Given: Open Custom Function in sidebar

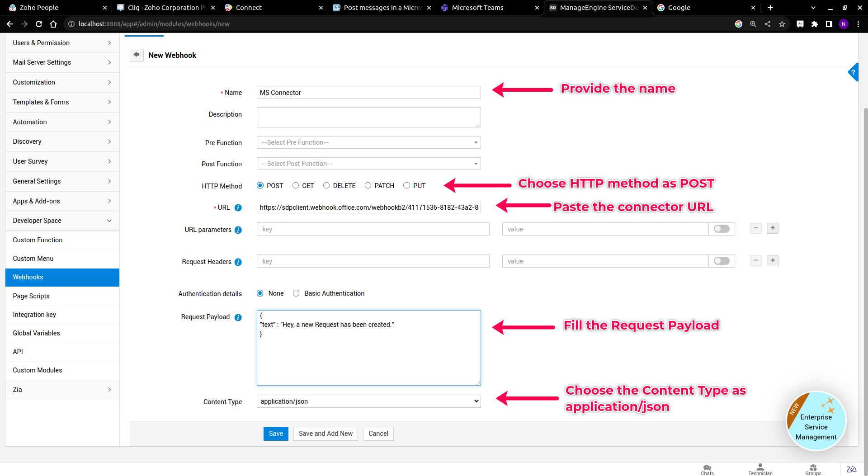Looking at the screenshot, I should (38, 240).
